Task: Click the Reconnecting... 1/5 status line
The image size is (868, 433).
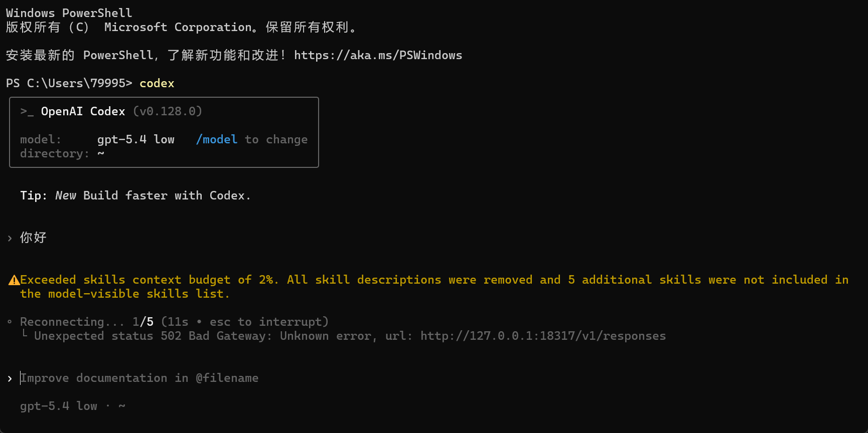Action: (x=174, y=322)
